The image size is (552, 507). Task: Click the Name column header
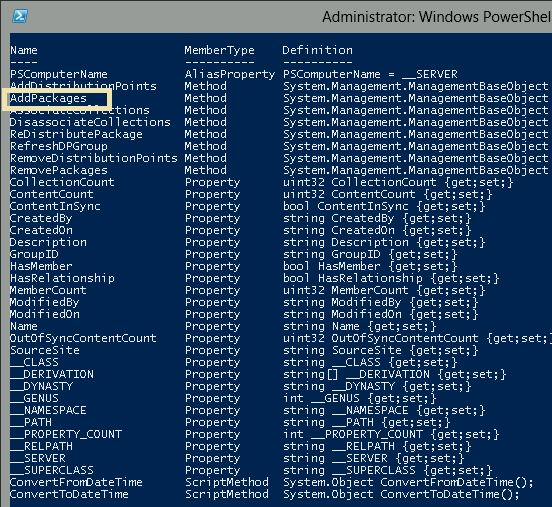[24, 50]
